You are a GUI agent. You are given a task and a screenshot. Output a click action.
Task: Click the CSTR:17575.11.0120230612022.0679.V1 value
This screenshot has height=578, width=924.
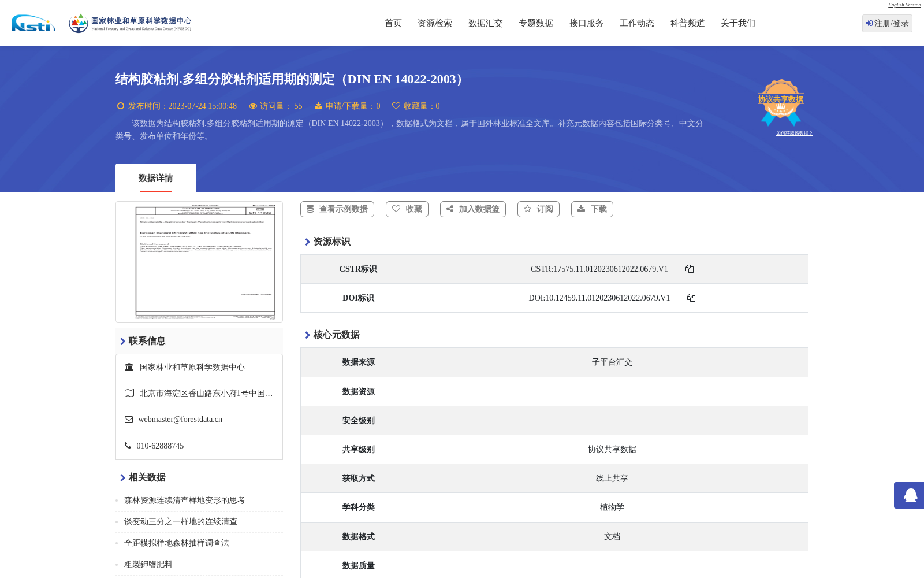(599, 269)
